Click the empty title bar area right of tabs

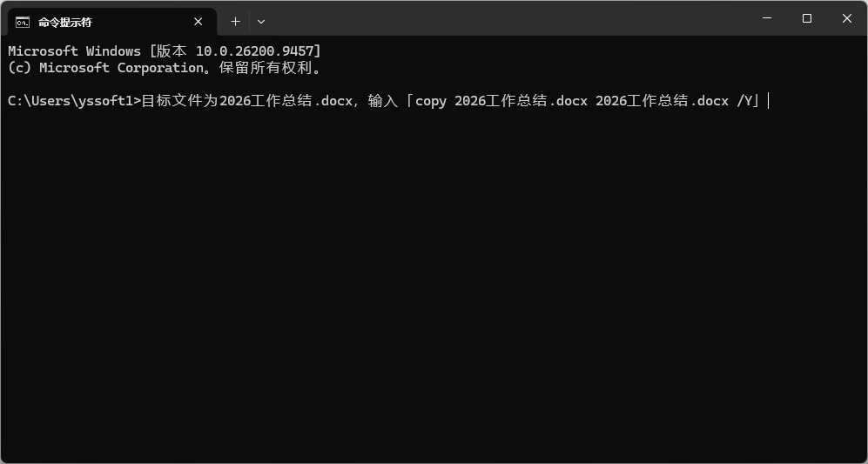point(509,18)
